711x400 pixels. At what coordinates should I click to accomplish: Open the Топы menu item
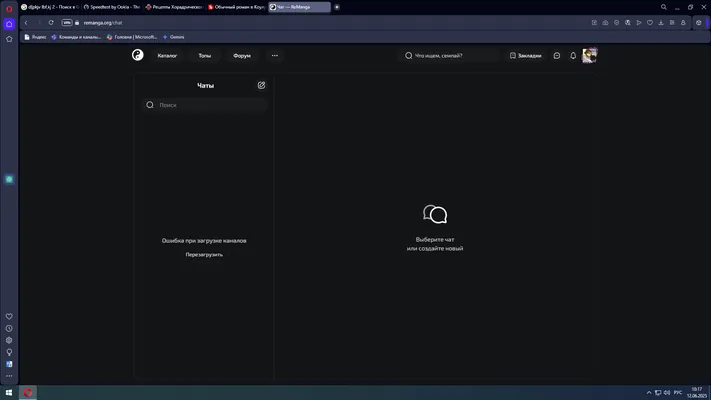click(x=205, y=56)
